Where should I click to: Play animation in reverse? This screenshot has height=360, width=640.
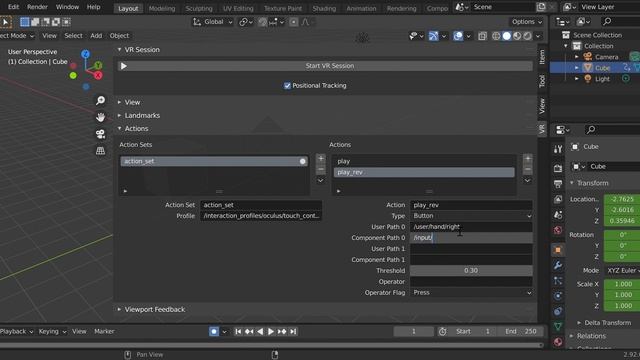click(x=260, y=331)
